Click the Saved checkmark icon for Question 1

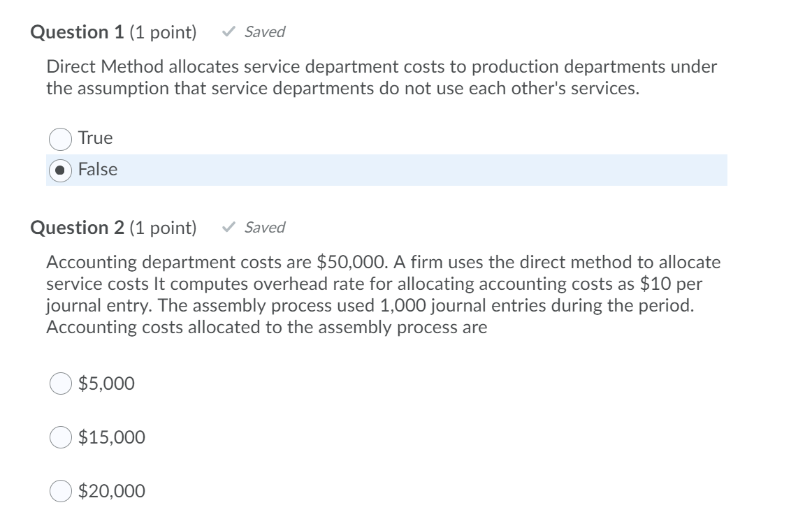tap(229, 31)
